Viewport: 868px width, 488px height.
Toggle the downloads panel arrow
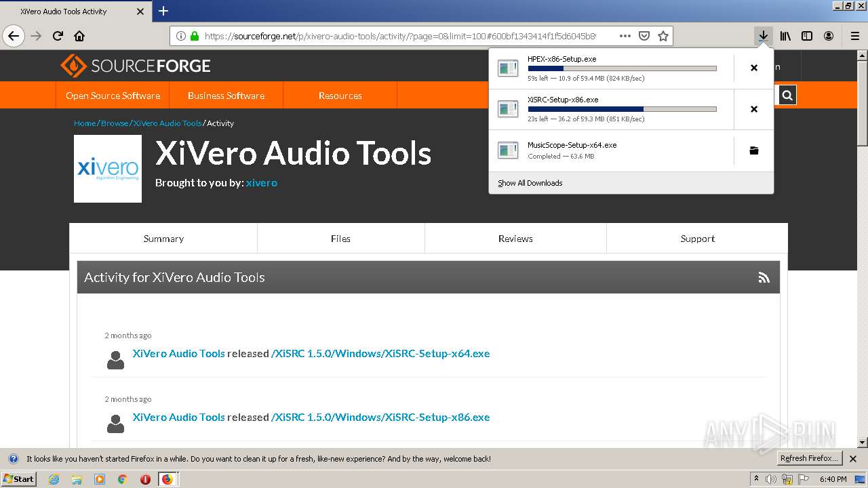click(x=764, y=36)
